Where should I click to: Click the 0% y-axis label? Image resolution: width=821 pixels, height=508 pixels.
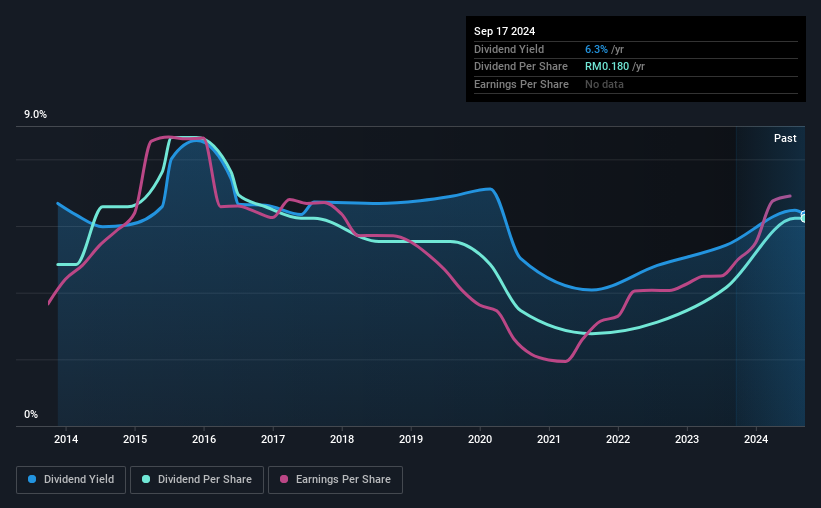click(31, 414)
